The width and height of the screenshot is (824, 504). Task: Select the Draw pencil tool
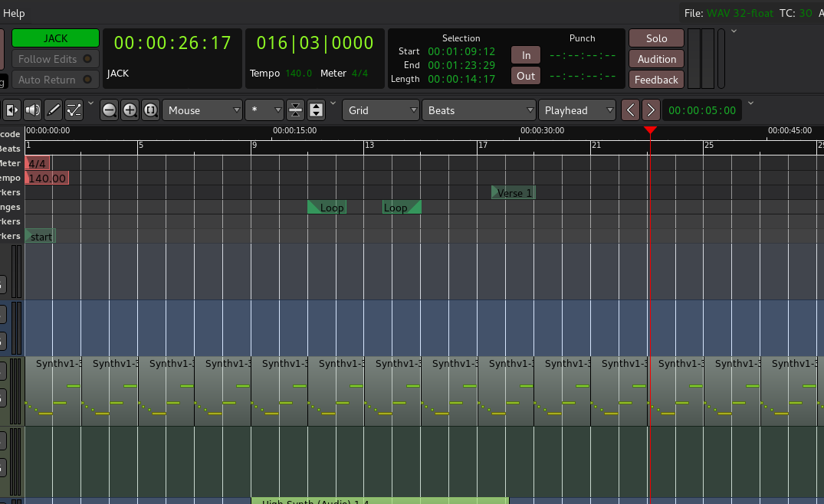(53, 110)
